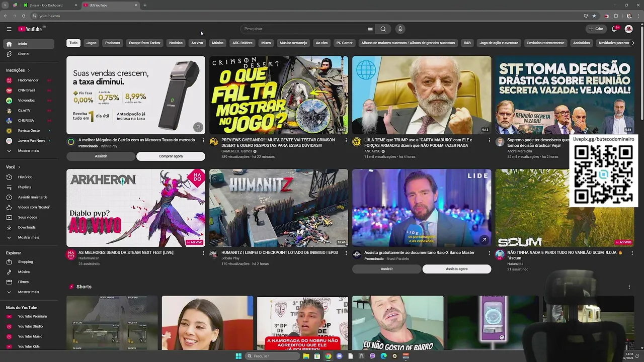Open the on-screen keyboard icon in the search box
644x362 pixels.
(370, 29)
